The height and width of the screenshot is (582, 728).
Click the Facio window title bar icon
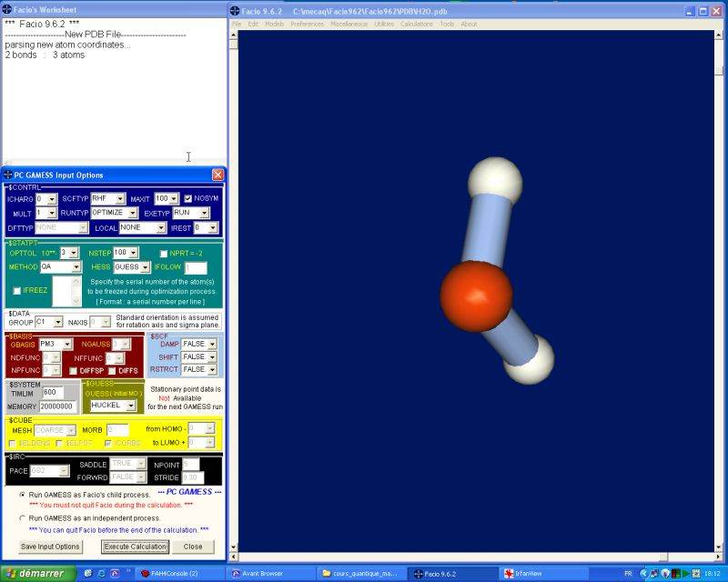(235, 11)
